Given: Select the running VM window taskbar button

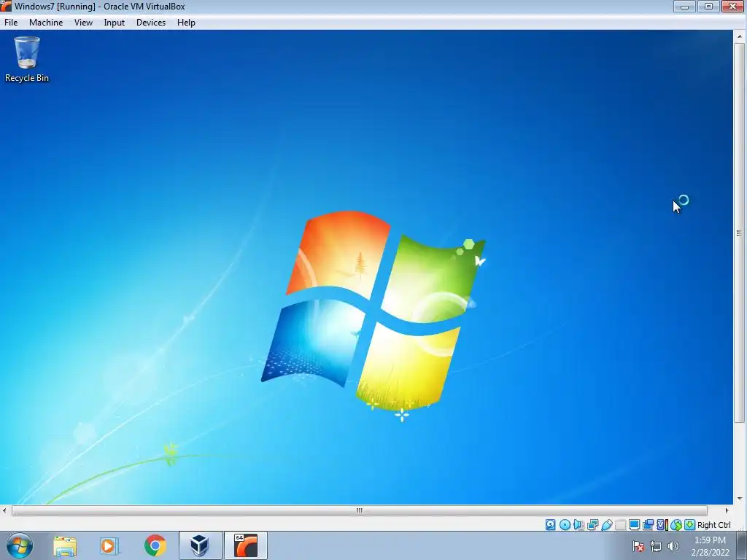Looking at the screenshot, I should point(245,545).
